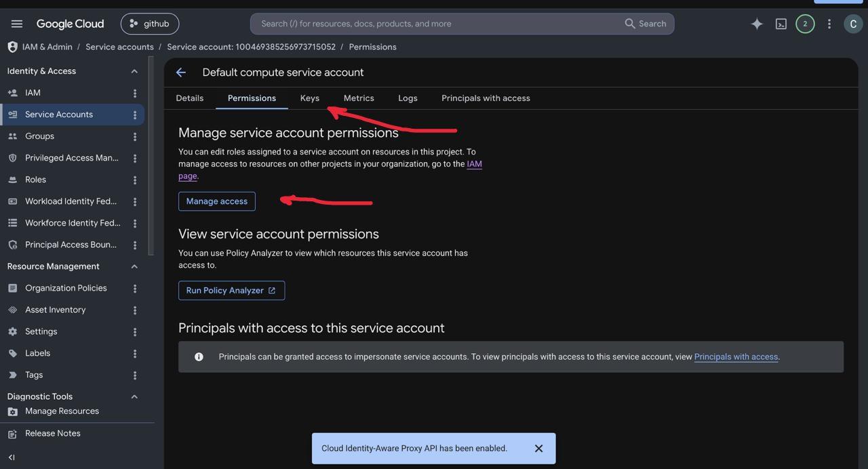Focus the search resources input field
The width and height of the screenshot is (868, 469).
point(441,24)
